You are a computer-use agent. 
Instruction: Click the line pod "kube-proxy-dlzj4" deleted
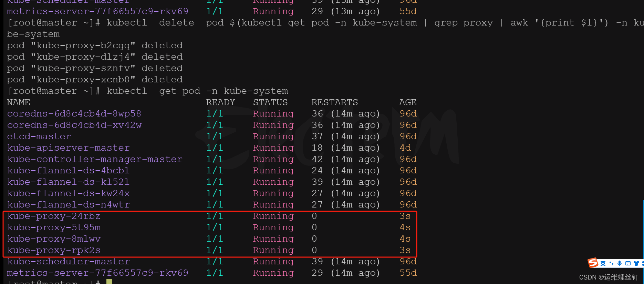tap(95, 57)
